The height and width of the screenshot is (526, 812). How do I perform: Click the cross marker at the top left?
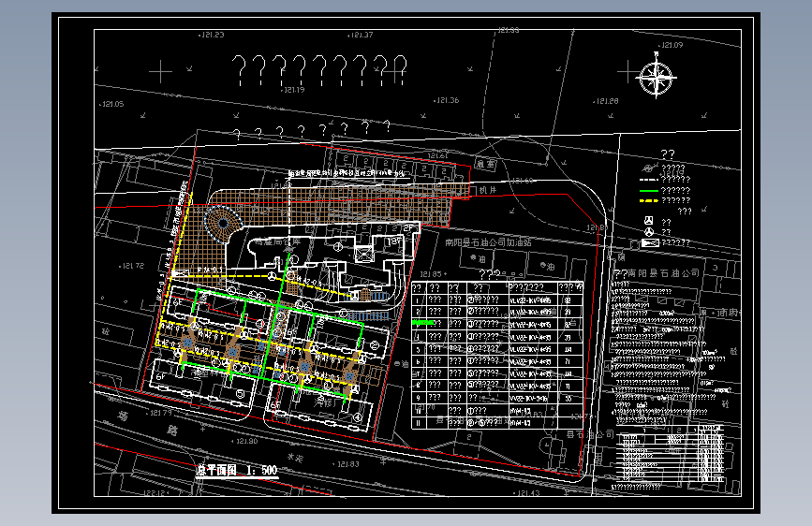click(160, 71)
